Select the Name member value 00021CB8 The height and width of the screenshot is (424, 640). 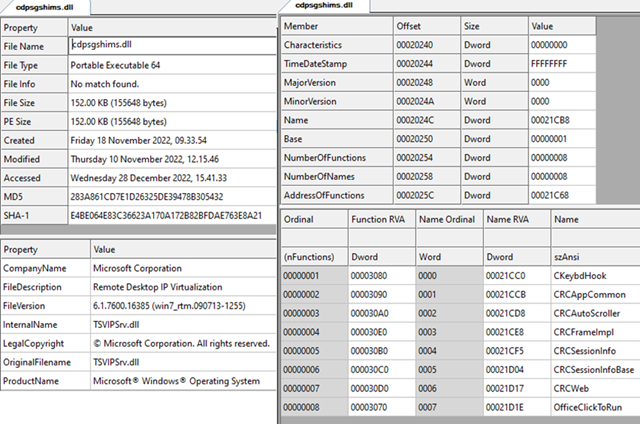(x=550, y=120)
